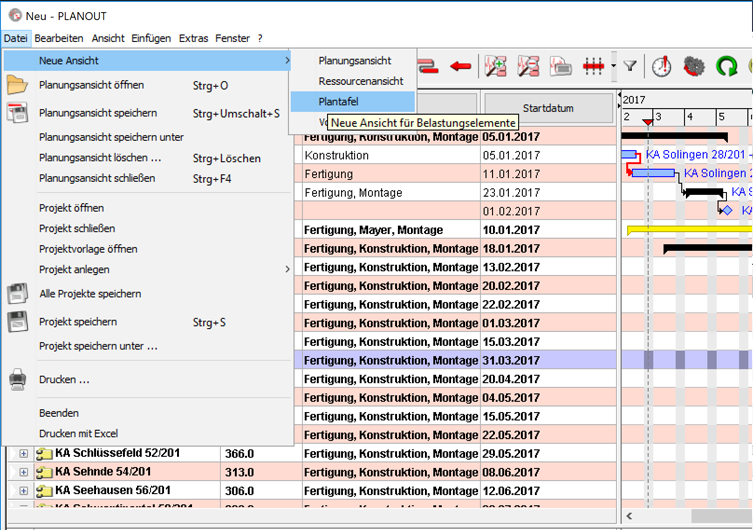Select Planungsansicht speichern unter
The image size is (753, 530).
tap(147, 137)
